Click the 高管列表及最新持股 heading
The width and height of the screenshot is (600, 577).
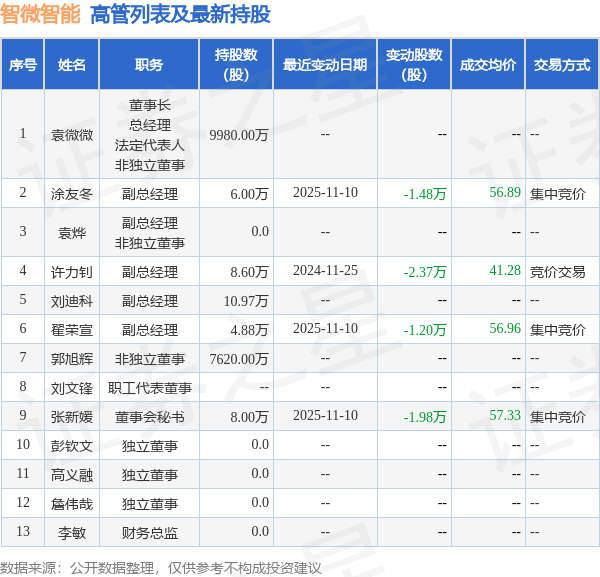coord(180,14)
